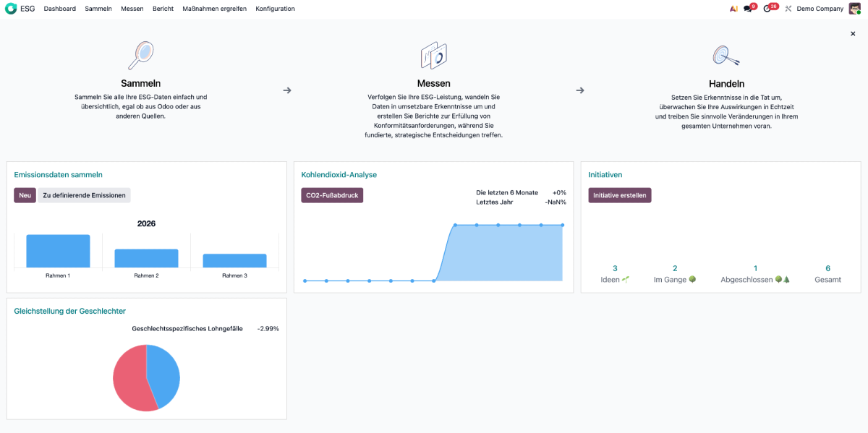The width and height of the screenshot is (868, 433).
Task: Open the Maßnahmen ergreifen menu
Action: coord(215,9)
